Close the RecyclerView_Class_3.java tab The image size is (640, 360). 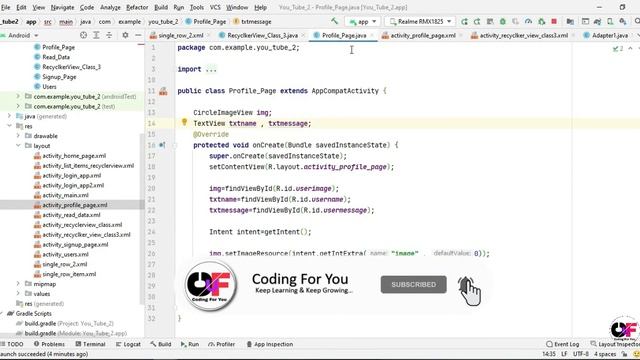303,36
